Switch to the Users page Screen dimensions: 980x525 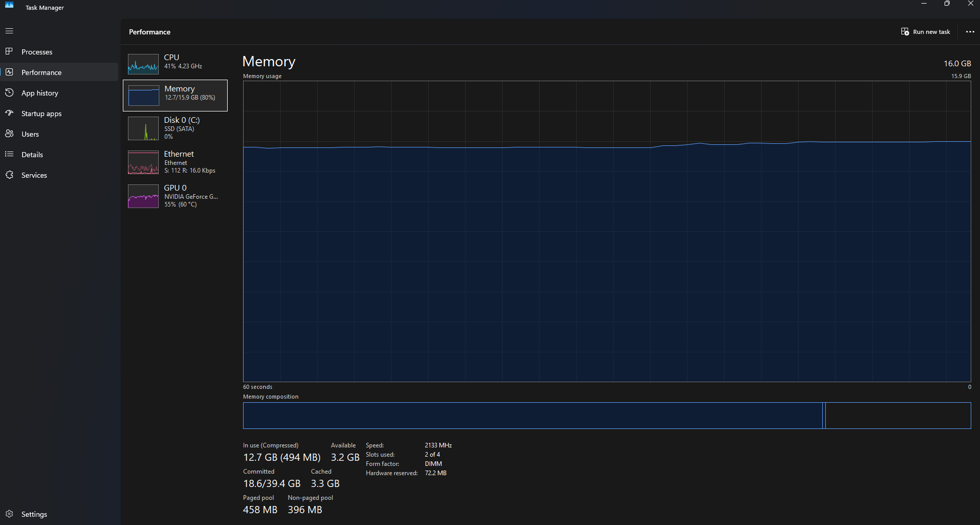point(59,134)
